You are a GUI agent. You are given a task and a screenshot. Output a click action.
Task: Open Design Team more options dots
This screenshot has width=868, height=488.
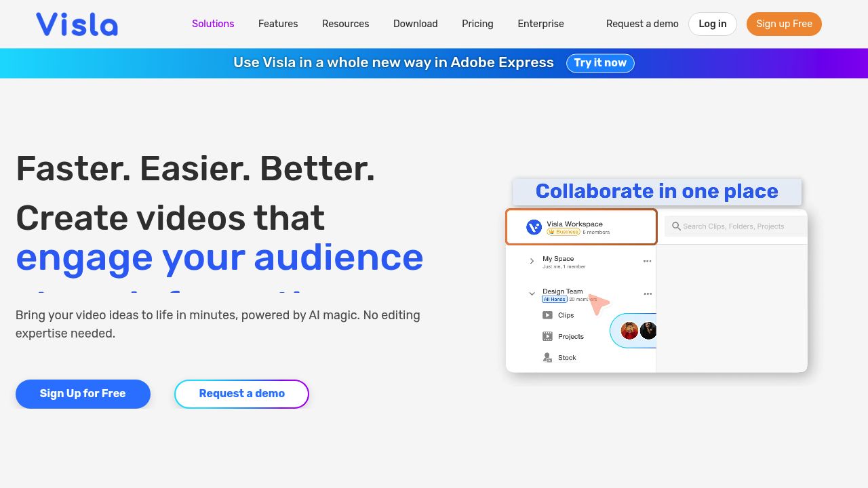point(648,293)
